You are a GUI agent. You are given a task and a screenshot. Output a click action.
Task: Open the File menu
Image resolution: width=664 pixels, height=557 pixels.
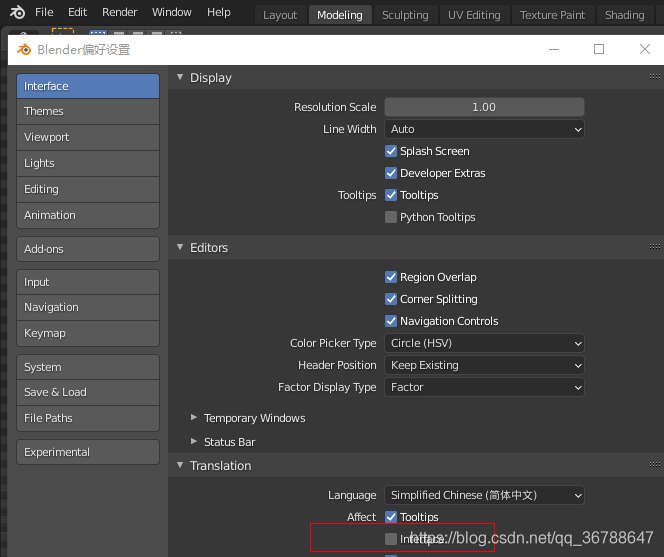[44, 12]
